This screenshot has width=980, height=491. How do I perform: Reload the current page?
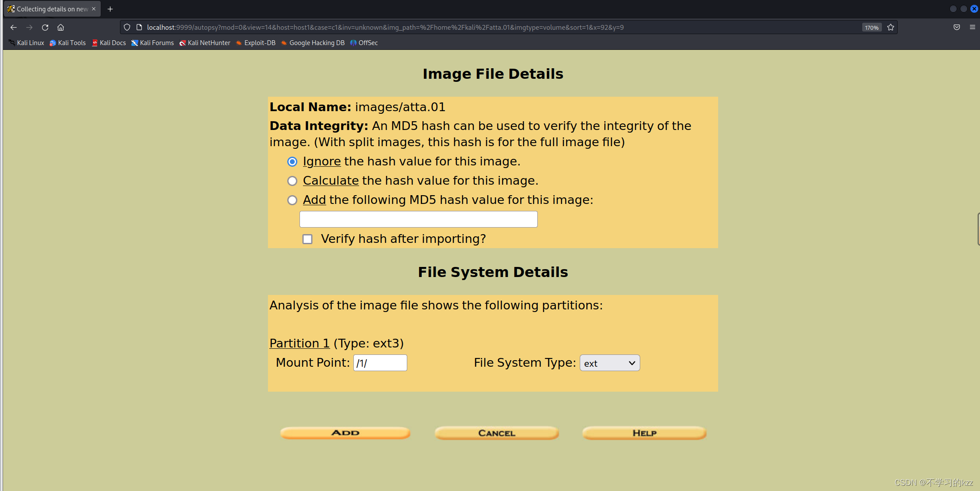click(x=45, y=27)
